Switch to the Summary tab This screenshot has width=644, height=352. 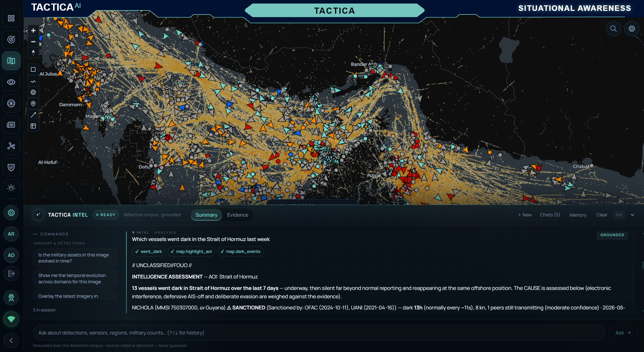pos(206,215)
